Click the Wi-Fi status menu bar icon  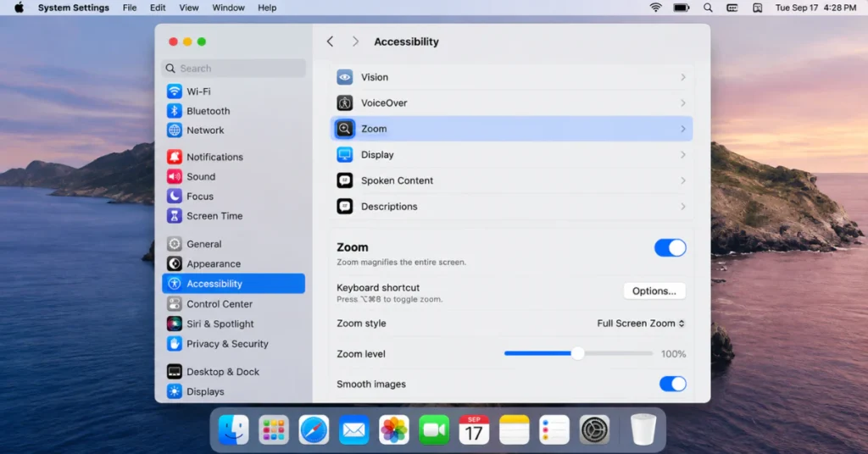656,8
